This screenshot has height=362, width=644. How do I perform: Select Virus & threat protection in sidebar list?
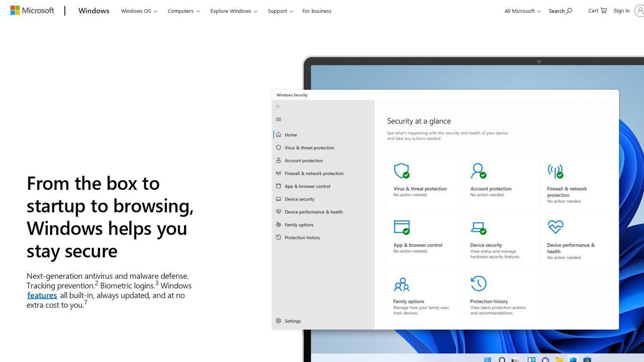coord(305,148)
